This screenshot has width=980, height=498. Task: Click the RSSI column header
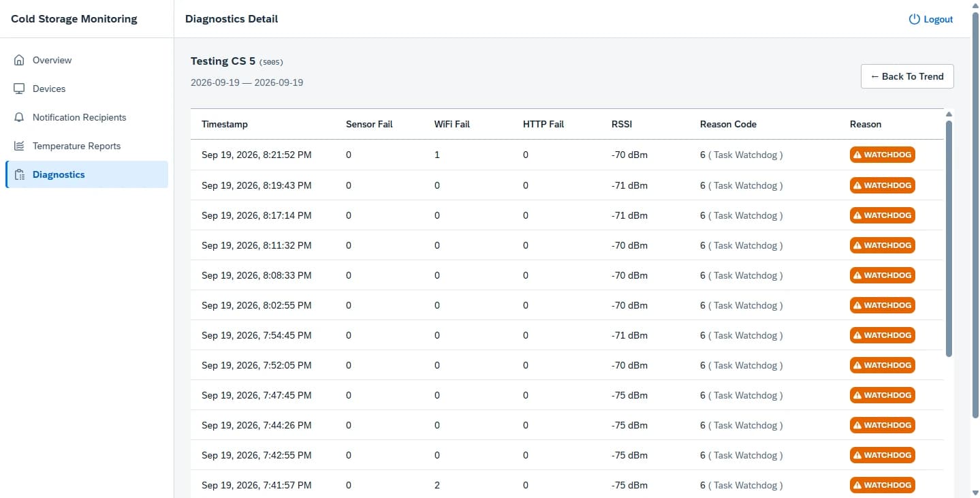click(622, 124)
